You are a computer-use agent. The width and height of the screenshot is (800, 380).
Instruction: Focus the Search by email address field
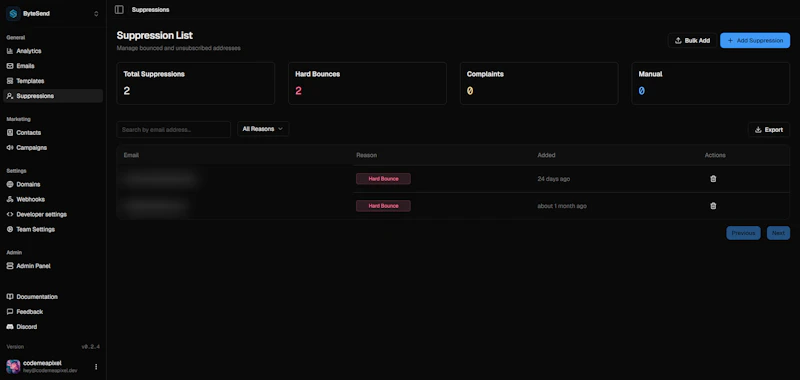173,130
